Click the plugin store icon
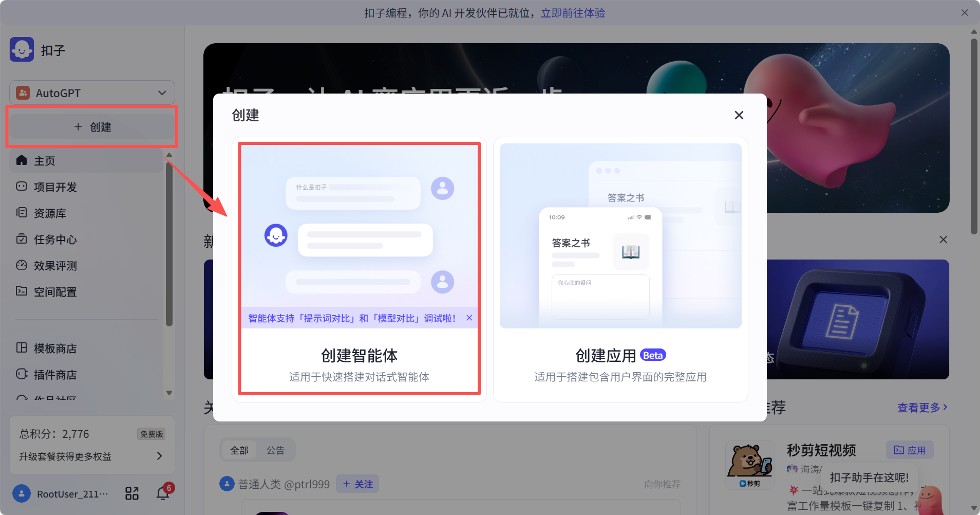This screenshot has height=515, width=980. (x=22, y=374)
